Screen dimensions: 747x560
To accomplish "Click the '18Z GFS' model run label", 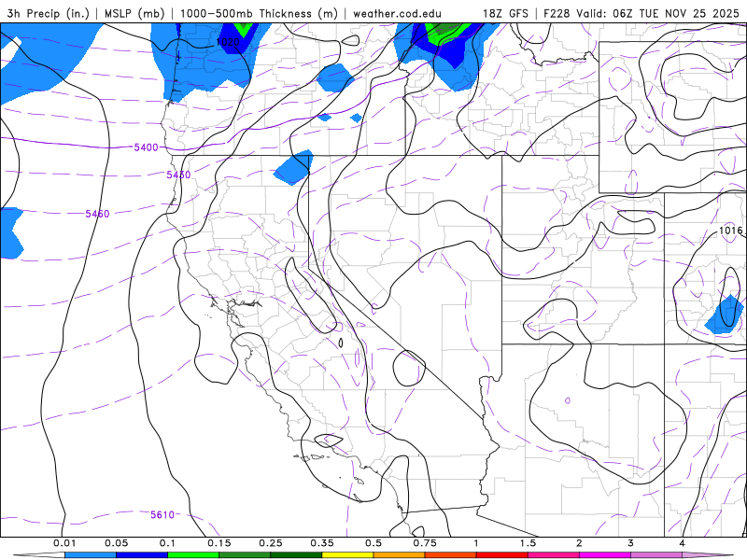I will click(x=505, y=13).
